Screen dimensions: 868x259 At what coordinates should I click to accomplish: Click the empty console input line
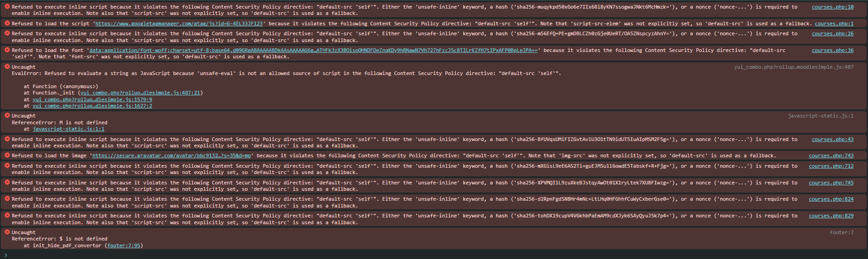[408, 255]
